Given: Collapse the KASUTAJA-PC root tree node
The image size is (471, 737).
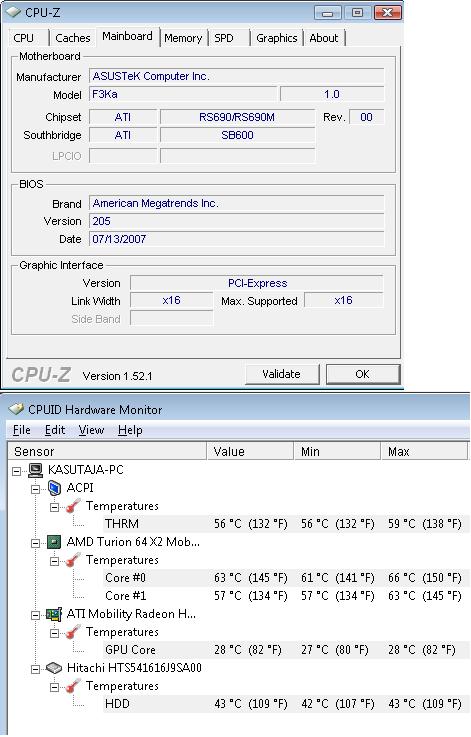Looking at the screenshot, I should coord(16,470).
